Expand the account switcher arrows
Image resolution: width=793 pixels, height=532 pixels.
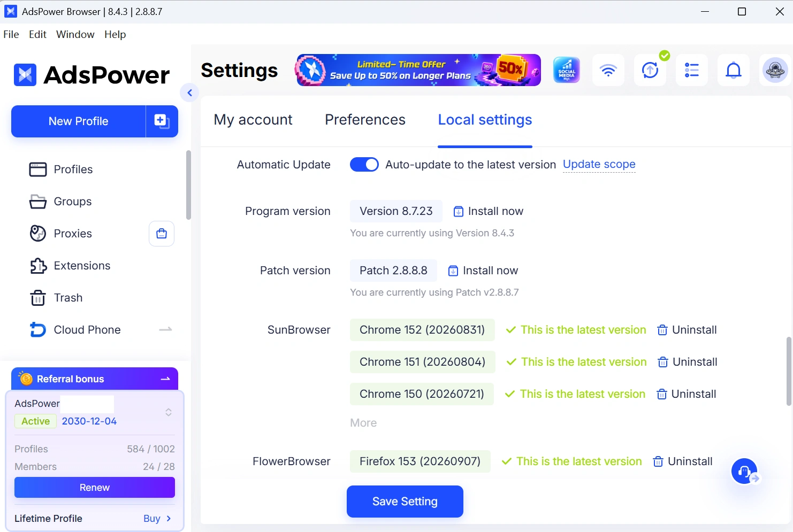point(169,412)
